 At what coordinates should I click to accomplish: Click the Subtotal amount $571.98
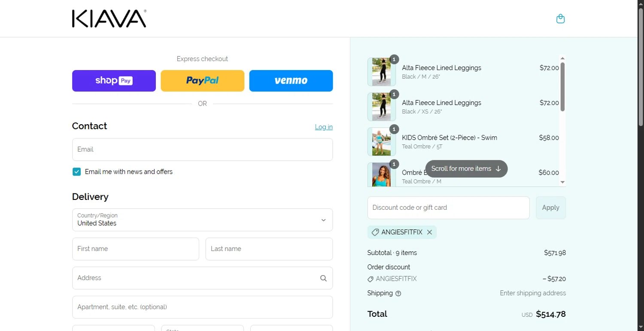(x=555, y=253)
